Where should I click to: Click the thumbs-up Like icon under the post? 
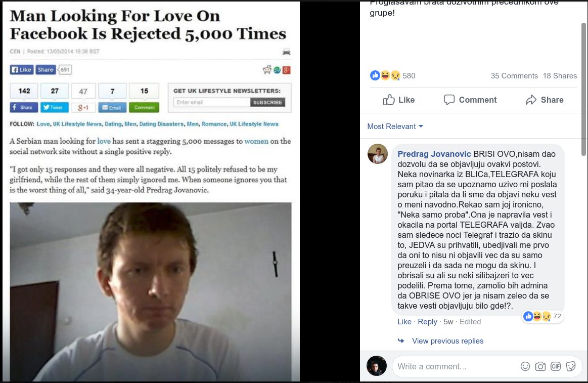coord(389,100)
